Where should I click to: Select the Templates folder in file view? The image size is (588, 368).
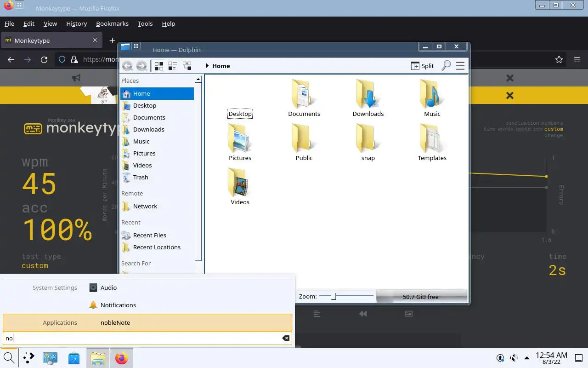pos(432,142)
